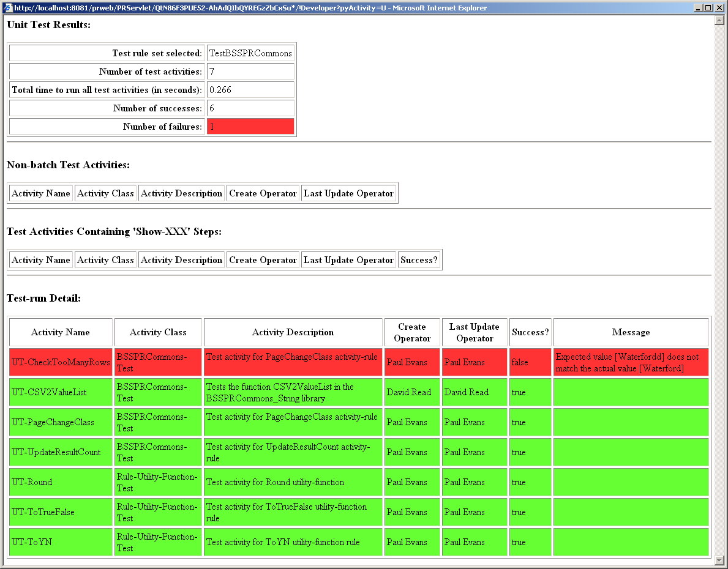
Task: Click the David Read create operator cell
Action: click(x=408, y=392)
